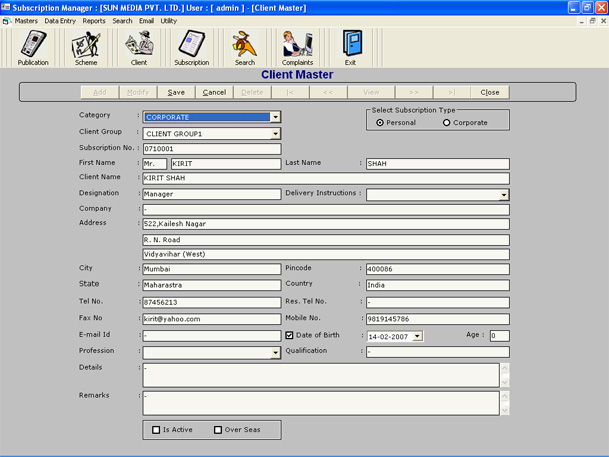Viewport: 609px width, 457px height.
Task: Open the Search toolbar icon
Action: pos(245,48)
